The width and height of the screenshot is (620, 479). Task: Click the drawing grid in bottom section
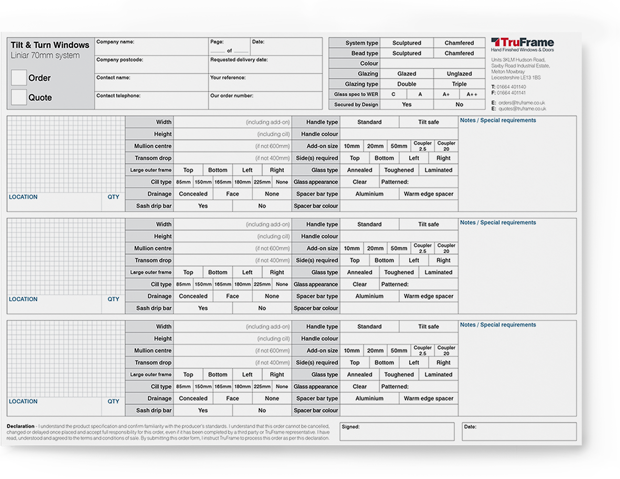pos(66,359)
